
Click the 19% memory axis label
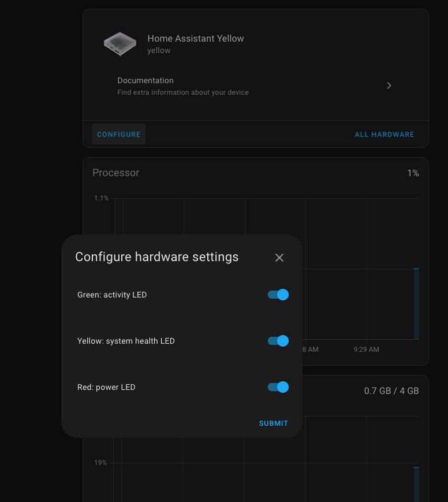tap(100, 463)
